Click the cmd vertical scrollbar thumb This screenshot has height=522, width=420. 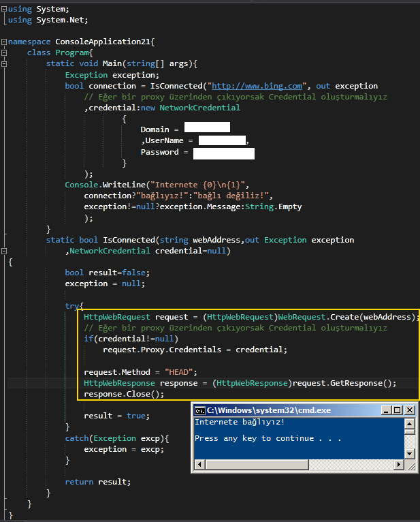pos(409,430)
